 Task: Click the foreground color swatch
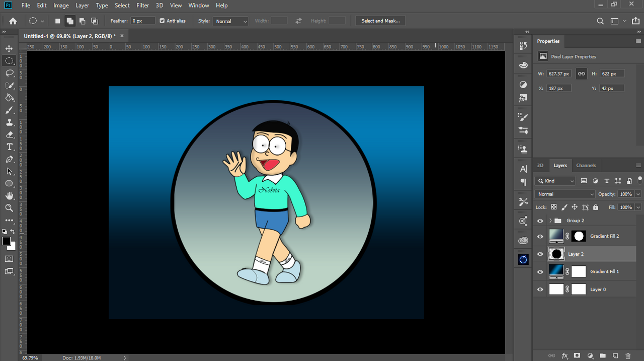click(x=7, y=241)
